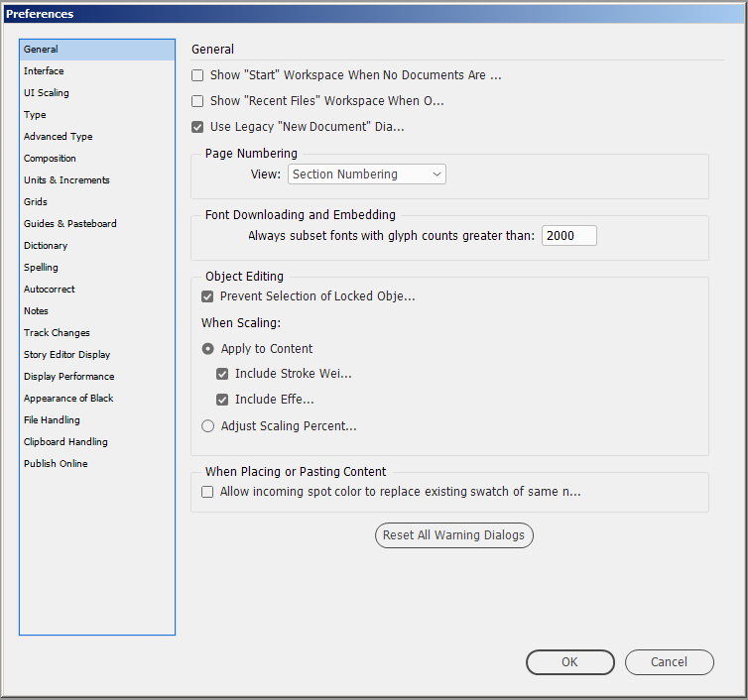
Task: Open the Page Numbering View dropdown
Action: pos(367,175)
